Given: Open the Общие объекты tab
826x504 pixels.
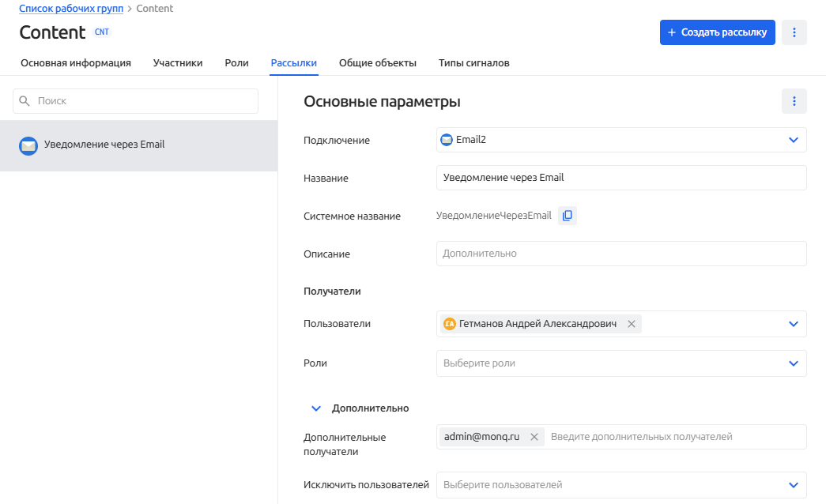Looking at the screenshot, I should click(x=377, y=63).
